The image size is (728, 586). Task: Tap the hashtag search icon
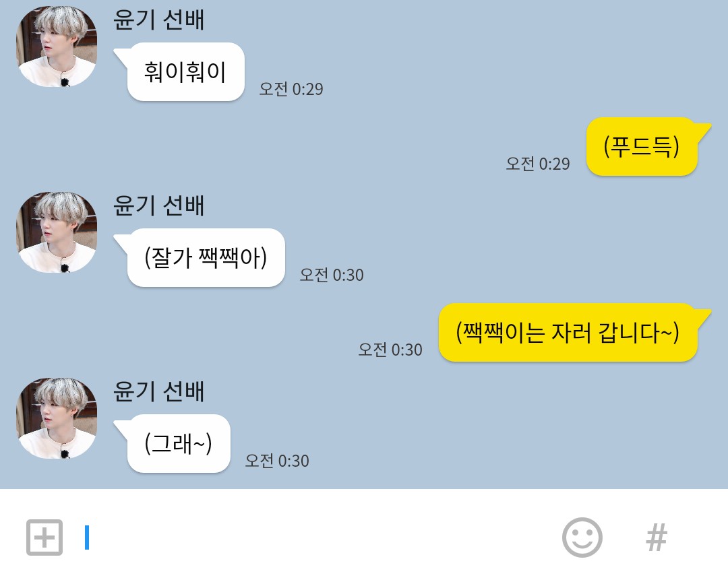coord(657,538)
